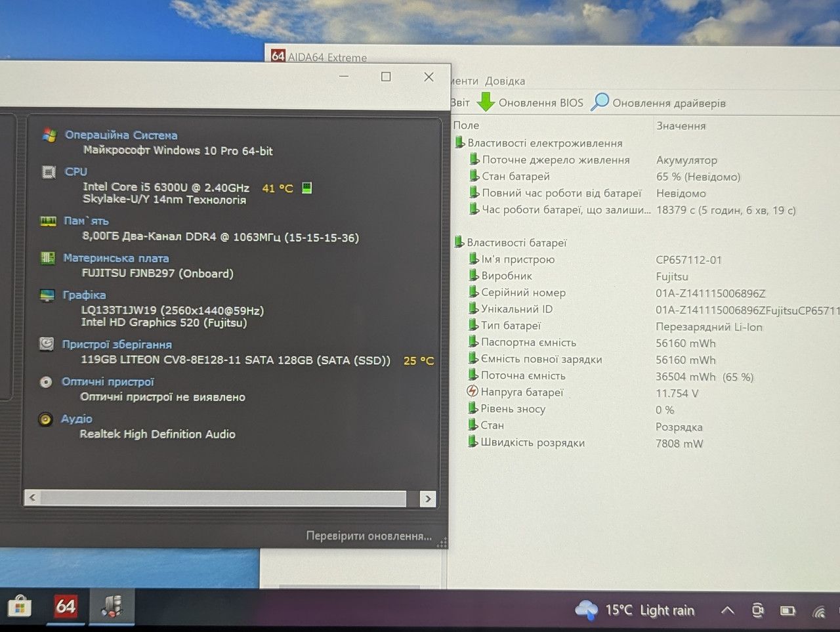Click the Графіка monitor icon
This screenshot has height=632, width=840.
point(47,295)
